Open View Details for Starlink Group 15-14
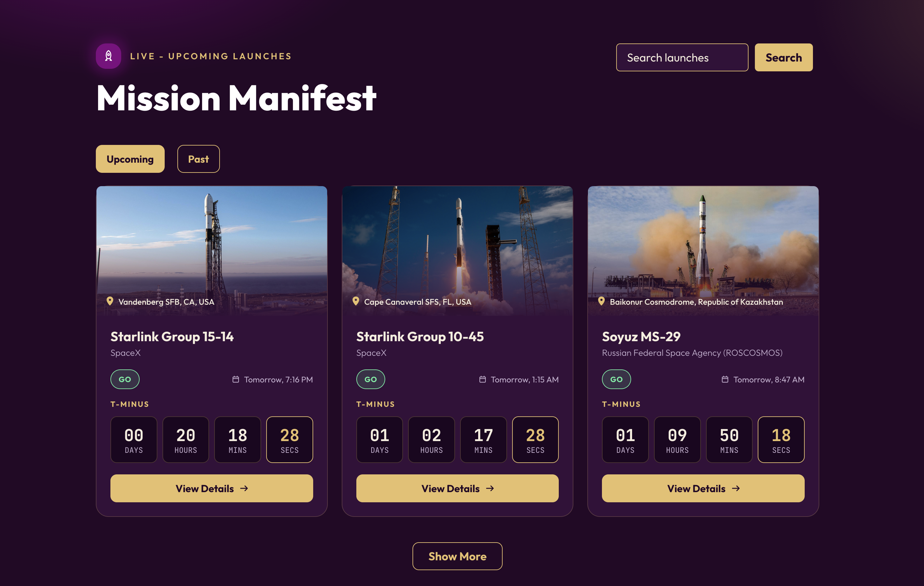 (x=212, y=489)
